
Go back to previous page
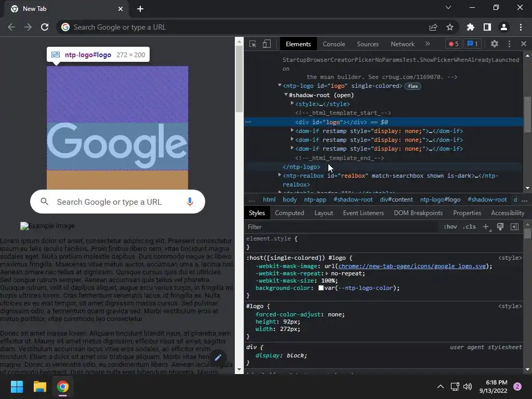pyautogui.click(x=11, y=27)
